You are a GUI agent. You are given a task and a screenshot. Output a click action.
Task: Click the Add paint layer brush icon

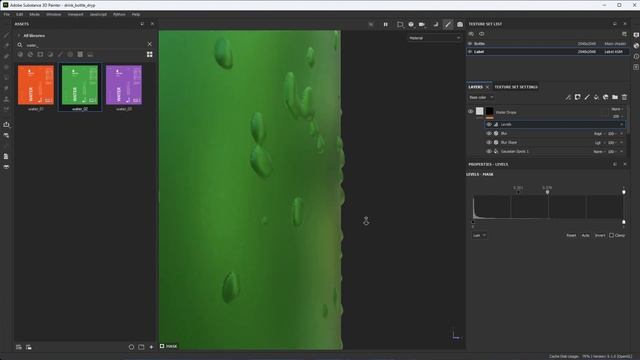coord(587,97)
